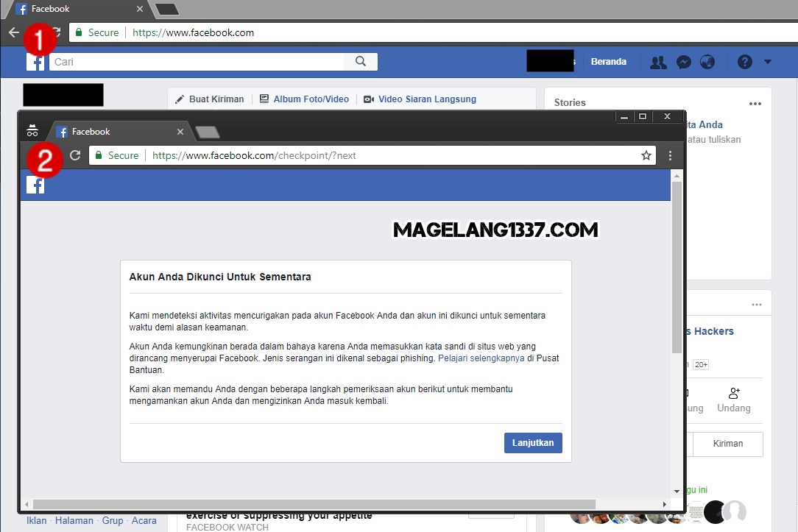Open the popup window's Chrome settings menu
This screenshot has width=798, height=532.
tap(669, 155)
